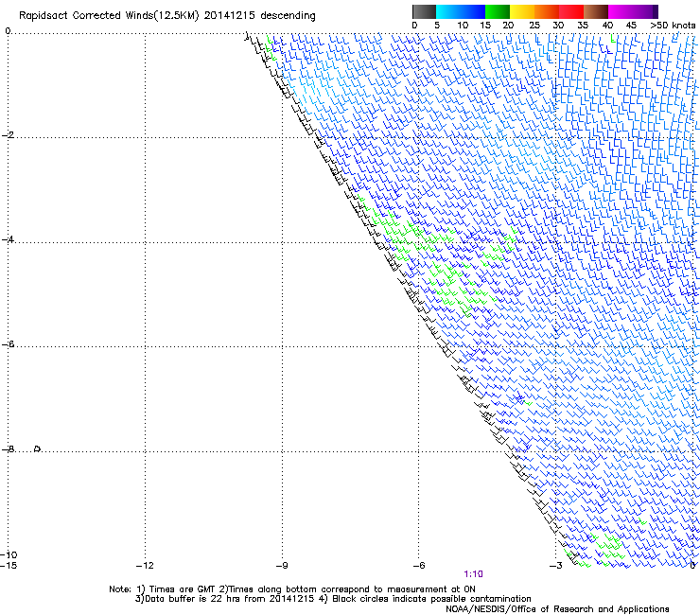Viewport: 700px width, 615px height.
Task: Click the latitude label -6 on the left axis
Action: coord(8,344)
